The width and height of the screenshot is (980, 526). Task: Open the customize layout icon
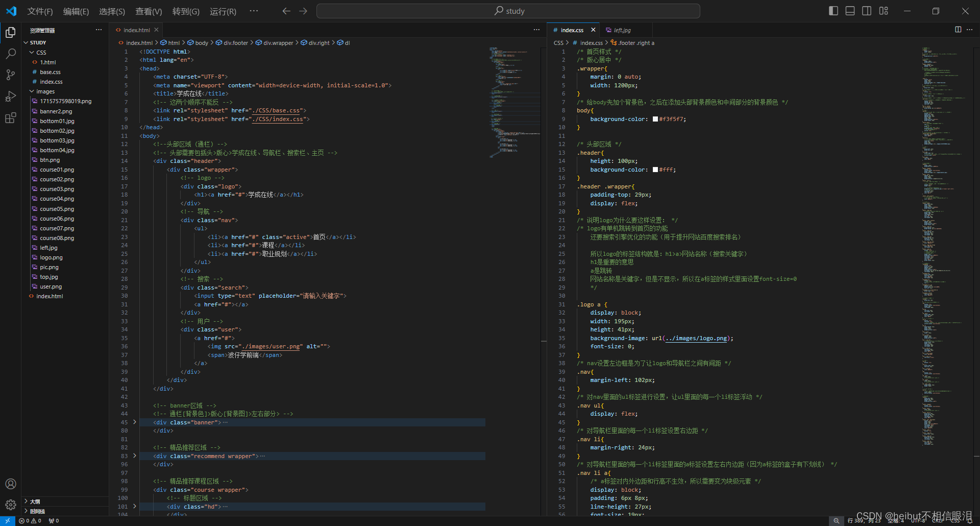884,11
